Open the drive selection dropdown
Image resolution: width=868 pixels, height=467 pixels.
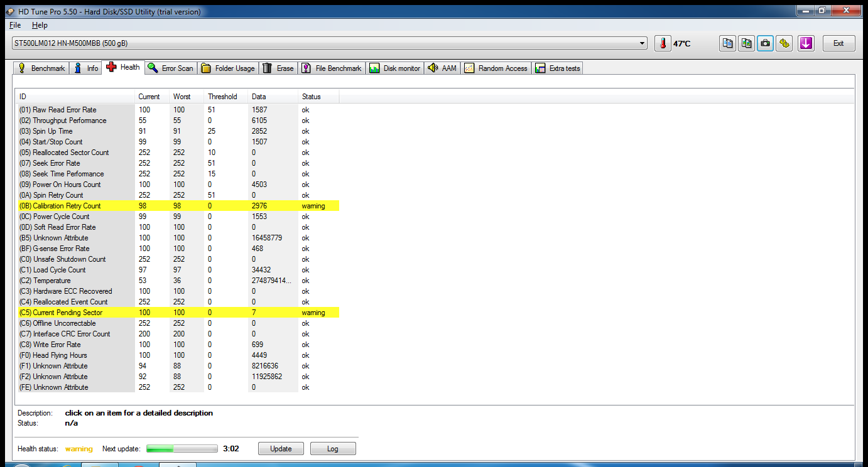pyautogui.click(x=330, y=43)
